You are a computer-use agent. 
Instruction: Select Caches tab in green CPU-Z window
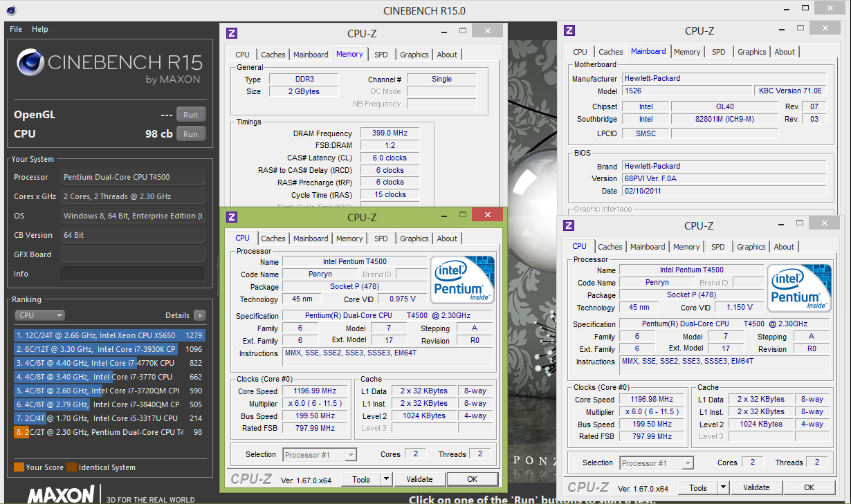coord(273,239)
